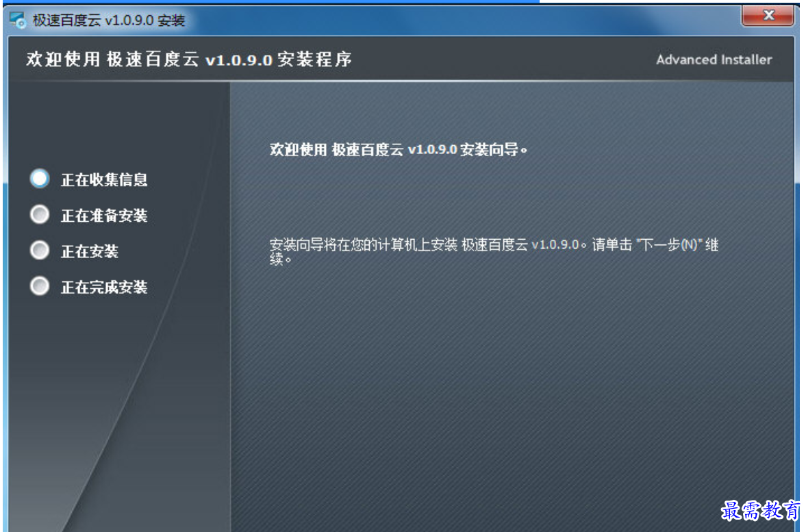
Task: Select the 正在安装 step indicator
Action: click(40, 251)
